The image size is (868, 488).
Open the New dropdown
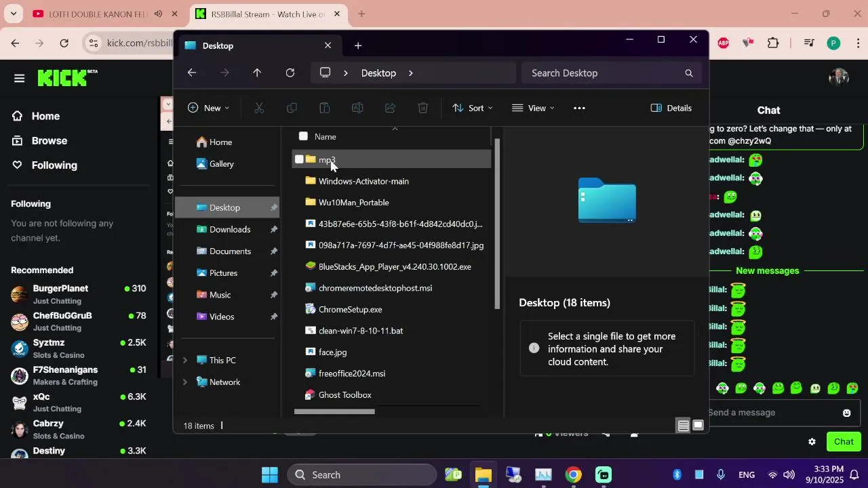(208, 108)
